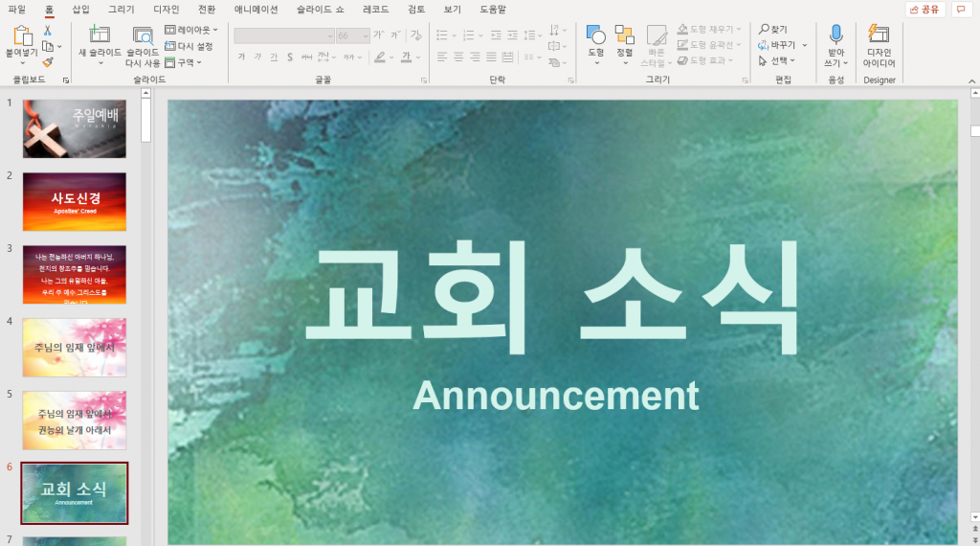This screenshot has height=546, width=980.
Task: Click the font color button
Action: 406,57
